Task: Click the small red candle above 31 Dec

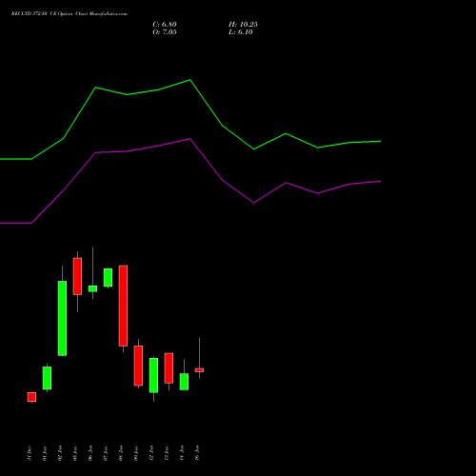Action: pos(31,397)
